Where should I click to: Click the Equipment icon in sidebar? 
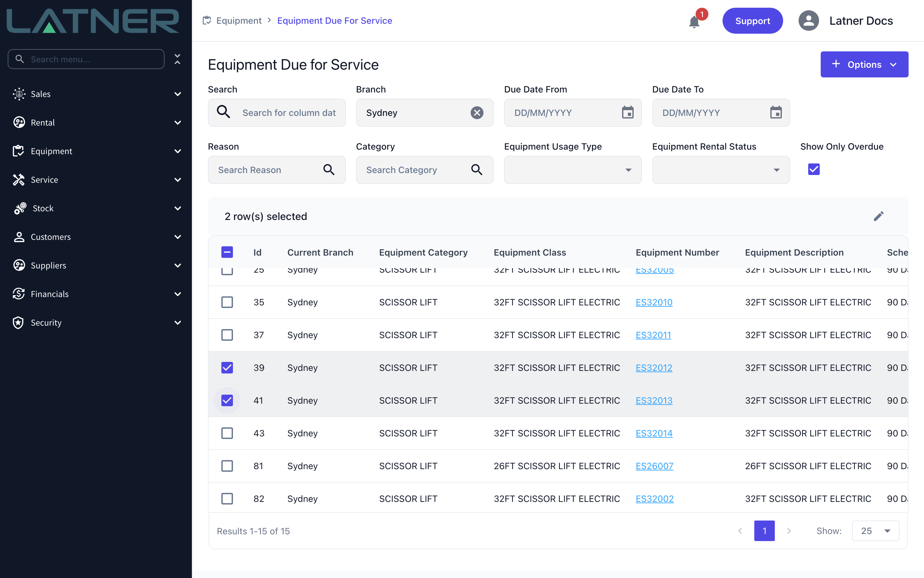(19, 151)
